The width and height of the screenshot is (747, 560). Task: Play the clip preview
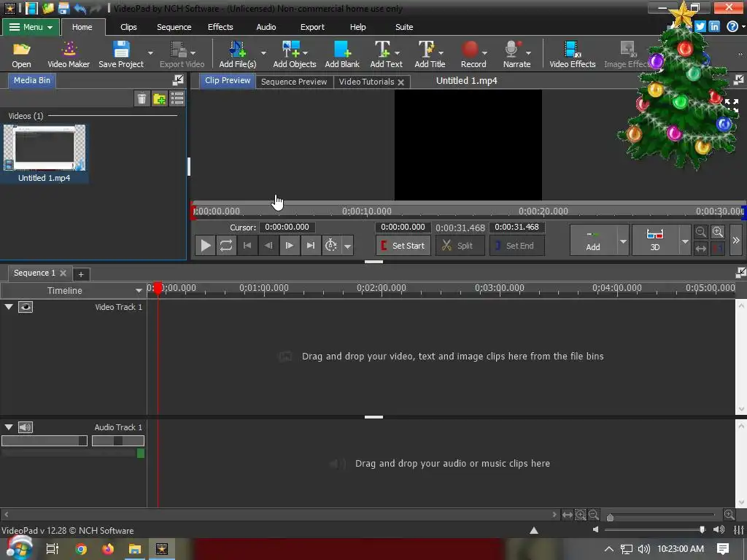205,245
